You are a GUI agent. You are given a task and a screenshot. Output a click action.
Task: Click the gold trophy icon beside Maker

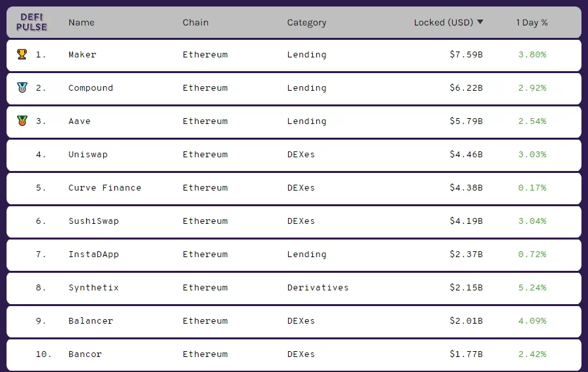click(x=22, y=54)
